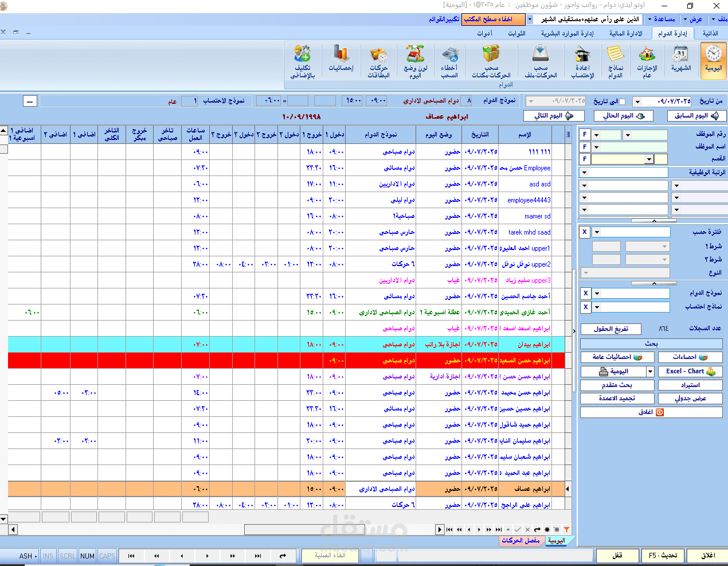Click the بحث متقدم advanced search button
The height and width of the screenshot is (566, 728).
(617, 385)
